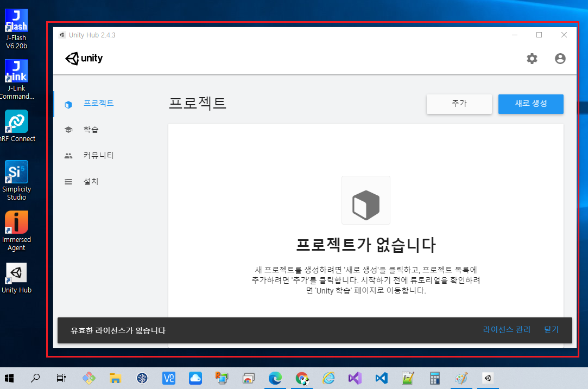
Task: Click the 추가 button
Action: pos(459,104)
